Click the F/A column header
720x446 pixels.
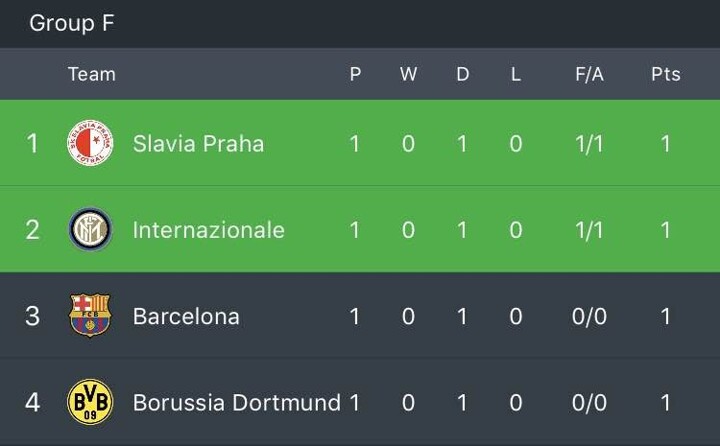click(589, 74)
